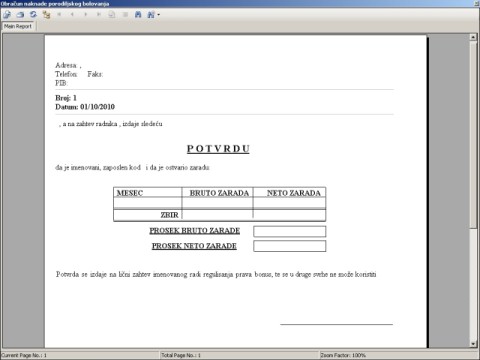480x360 pixels.
Task: Click the PROSEK BRUTO ZARADE value box
Action: point(290,231)
